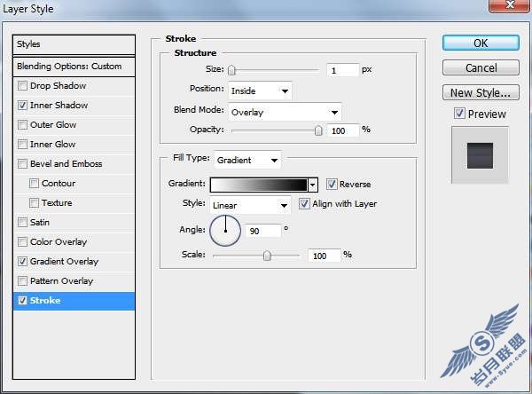Open the Style Linear dropdown
The width and height of the screenshot is (532, 394).
tap(250, 205)
